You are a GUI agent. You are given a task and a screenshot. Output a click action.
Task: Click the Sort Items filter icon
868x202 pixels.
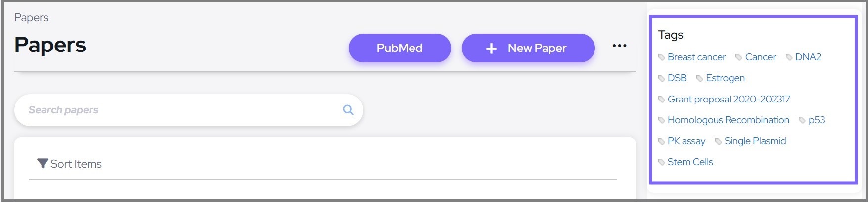[x=43, y=164]
